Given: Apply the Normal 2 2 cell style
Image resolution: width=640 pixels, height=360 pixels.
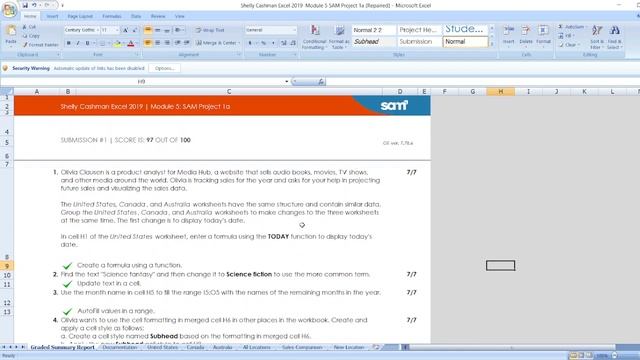Looking at the screenshot, I should [x=373, y=30].
